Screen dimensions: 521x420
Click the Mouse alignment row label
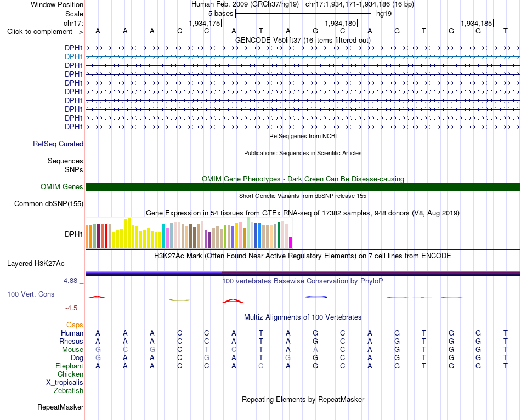pos(72,350)
